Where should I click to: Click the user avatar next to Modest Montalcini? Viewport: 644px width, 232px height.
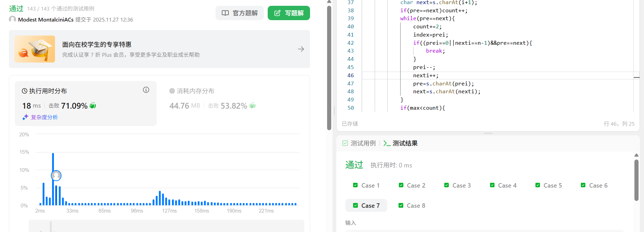pyautogui.click(x=13, y=19)
